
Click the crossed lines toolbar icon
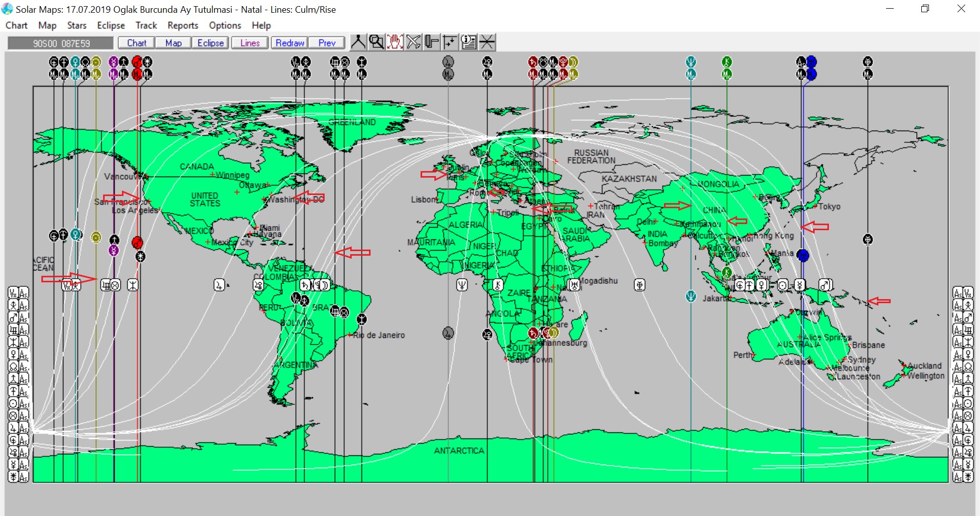click(487, 42)
